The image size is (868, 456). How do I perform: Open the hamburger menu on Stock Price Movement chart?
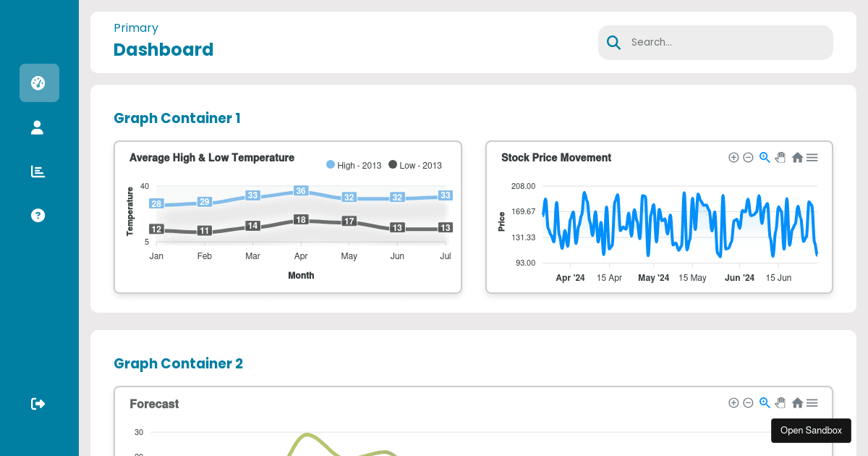pos(812,157)
